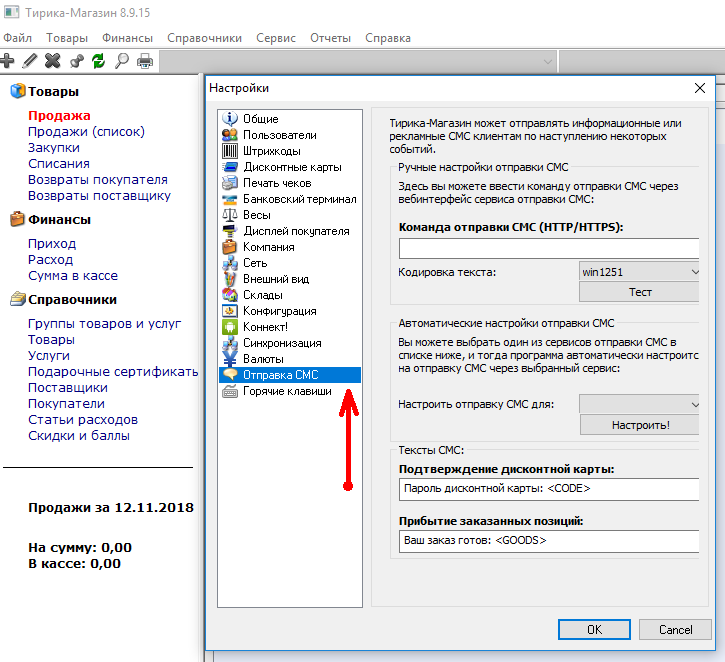This screenshot has height=662, width=725.
Task: Click Прибытие заказанных позиций text field
Action: [x=549, y=541]
